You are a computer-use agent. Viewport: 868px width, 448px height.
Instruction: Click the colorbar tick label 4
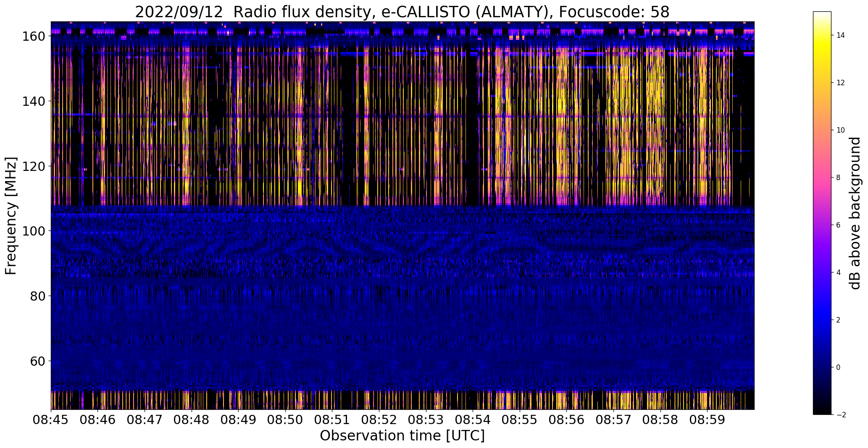pos(839,272)
